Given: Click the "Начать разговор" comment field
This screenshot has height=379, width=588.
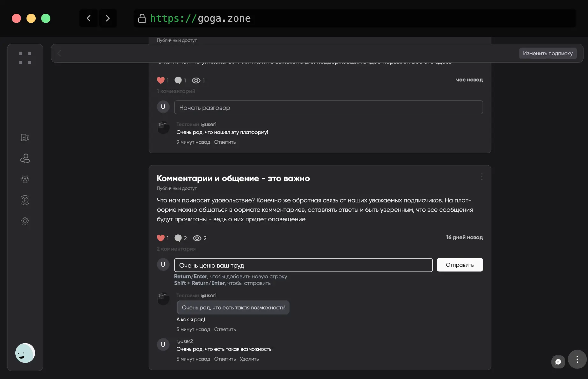Looking at the screenshot, I should (328, 108).
